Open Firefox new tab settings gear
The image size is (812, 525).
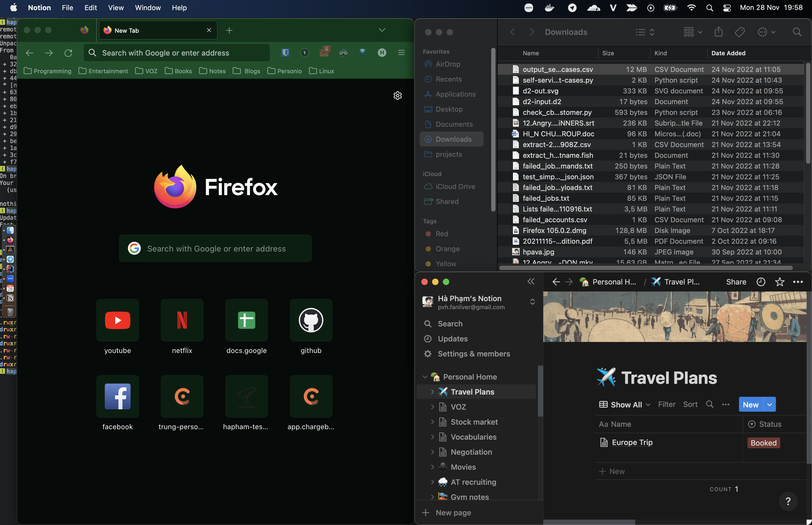coord(397,96)
